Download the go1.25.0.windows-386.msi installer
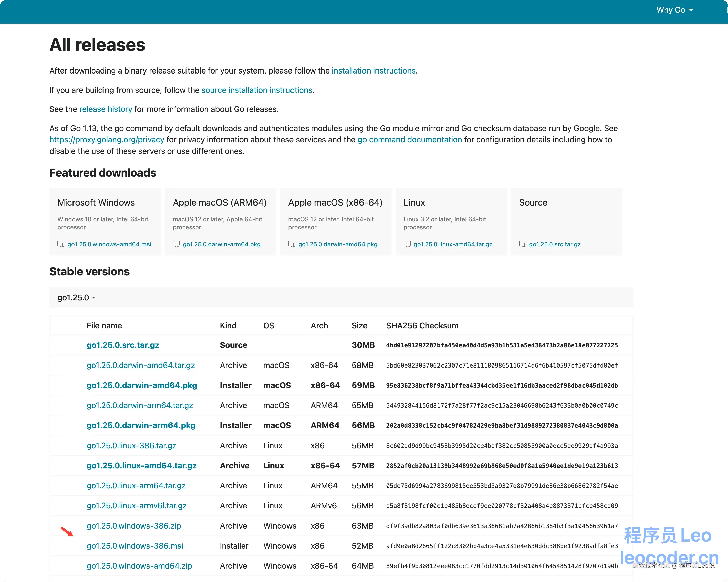This screenshot has width=728, height=582. click(135, 546)
